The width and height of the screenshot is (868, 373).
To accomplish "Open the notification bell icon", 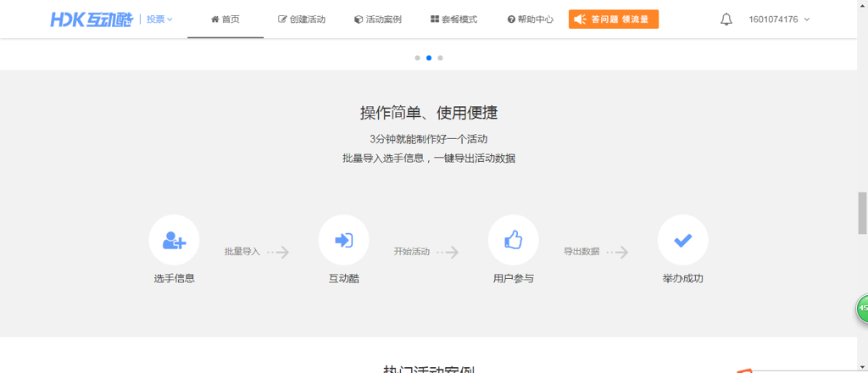I will click(x=726, y=19).
